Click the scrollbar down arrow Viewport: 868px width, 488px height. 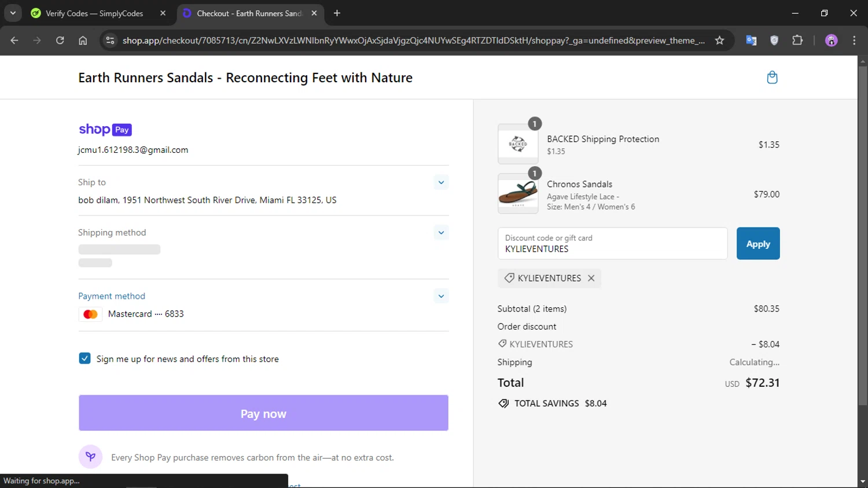862,482
